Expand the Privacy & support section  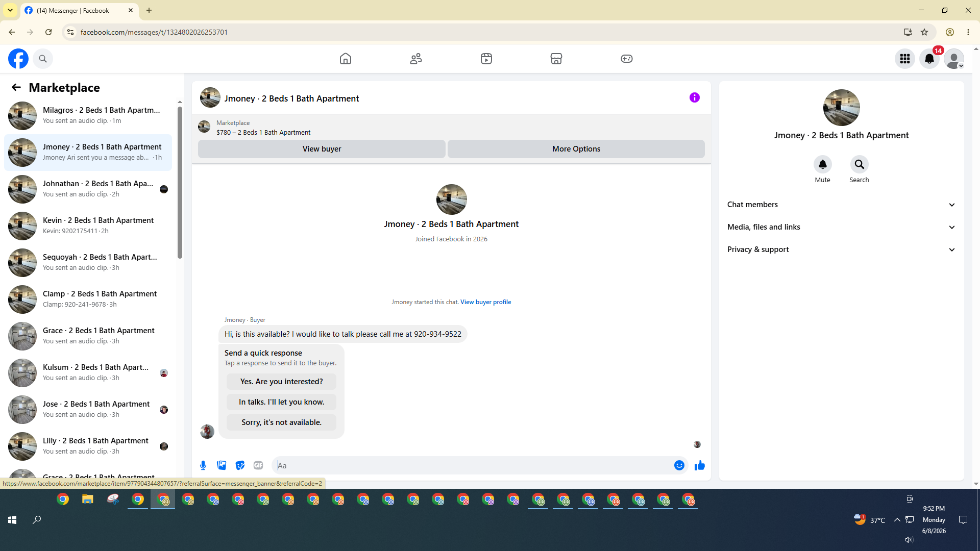click(841, 249)
